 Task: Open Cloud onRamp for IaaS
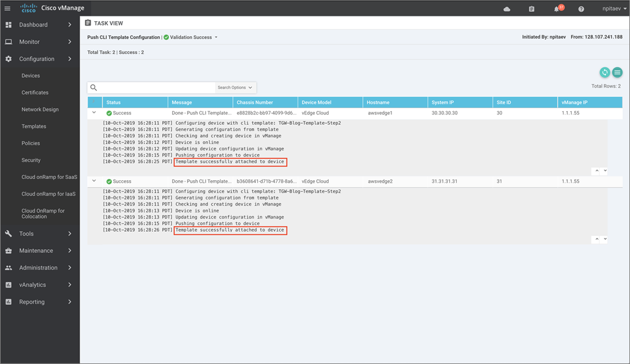(x=48, y=194)
